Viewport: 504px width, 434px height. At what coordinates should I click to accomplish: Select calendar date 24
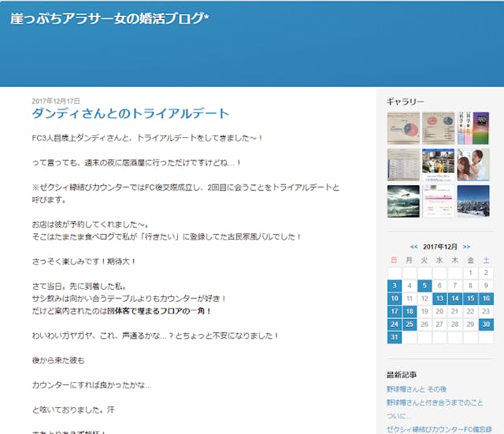(x=395, y=325)
